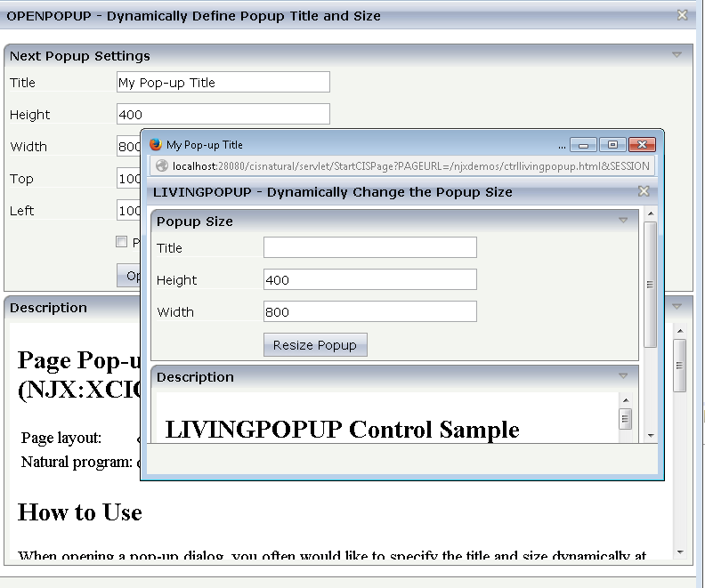Select the localhost URL in the popup address bar
This screenshot has width=705, height=588.
[411, 166]
